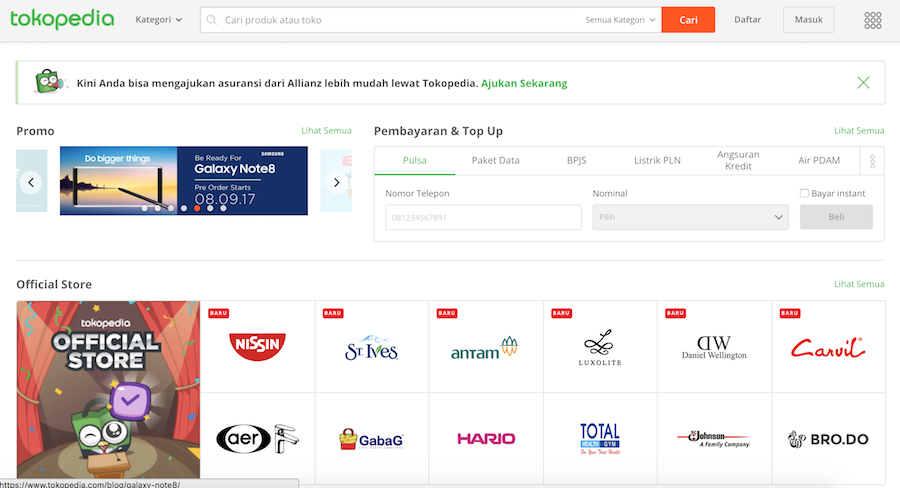Image resolution: width=900 pixels, height=488 pixels.
Task: Open the St. Ives store logo
Action: click(371, 347)
